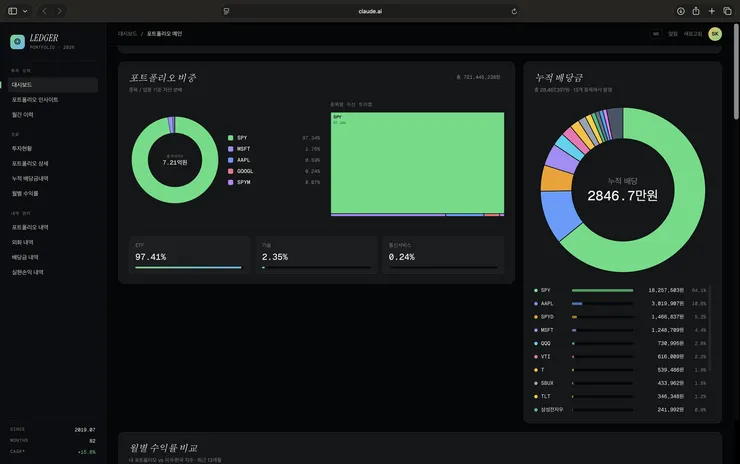740x464 pixels.
Task: Click the 알림 link in header
Action: (x=673, y=34)
